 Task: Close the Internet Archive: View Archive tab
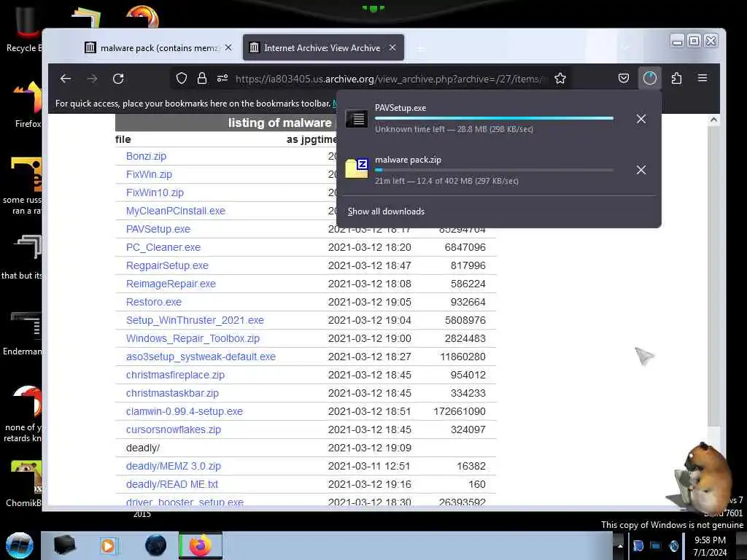(x=392, y=47)
